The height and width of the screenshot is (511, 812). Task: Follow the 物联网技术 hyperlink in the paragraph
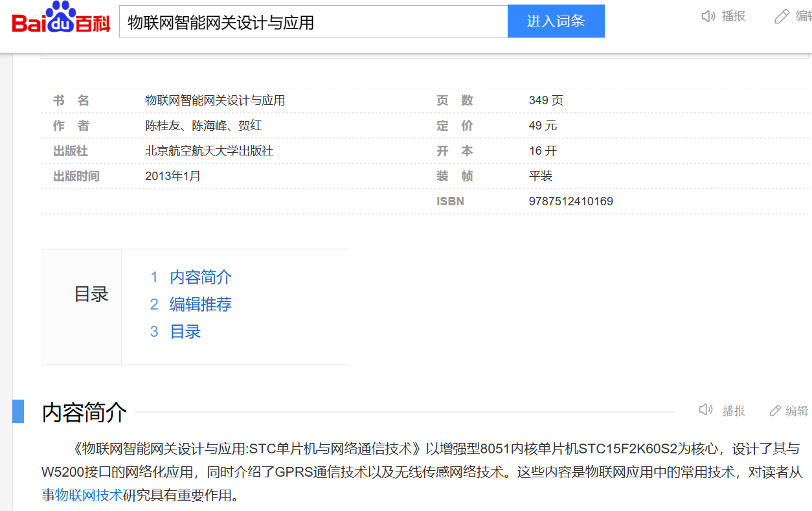[89, 495]
